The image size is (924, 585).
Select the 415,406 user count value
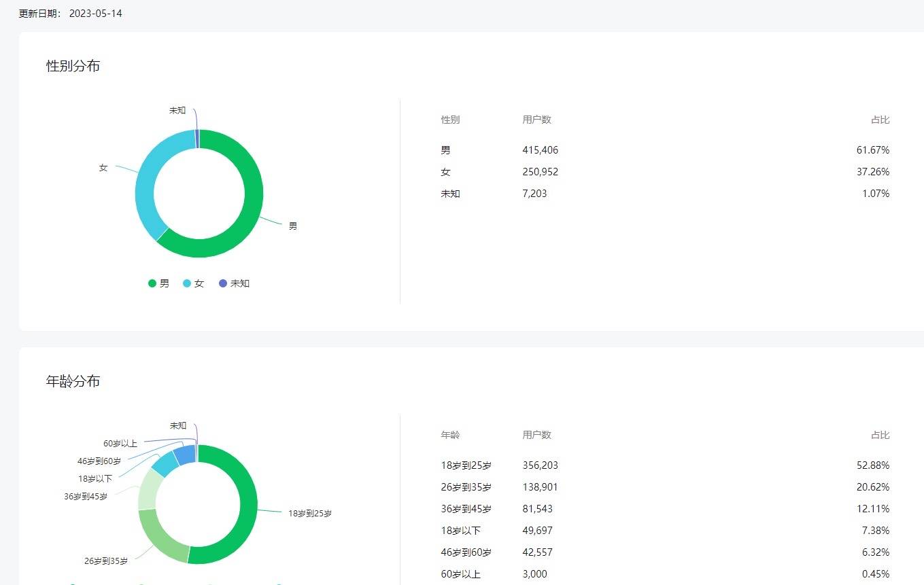click(x=540, y=150)
